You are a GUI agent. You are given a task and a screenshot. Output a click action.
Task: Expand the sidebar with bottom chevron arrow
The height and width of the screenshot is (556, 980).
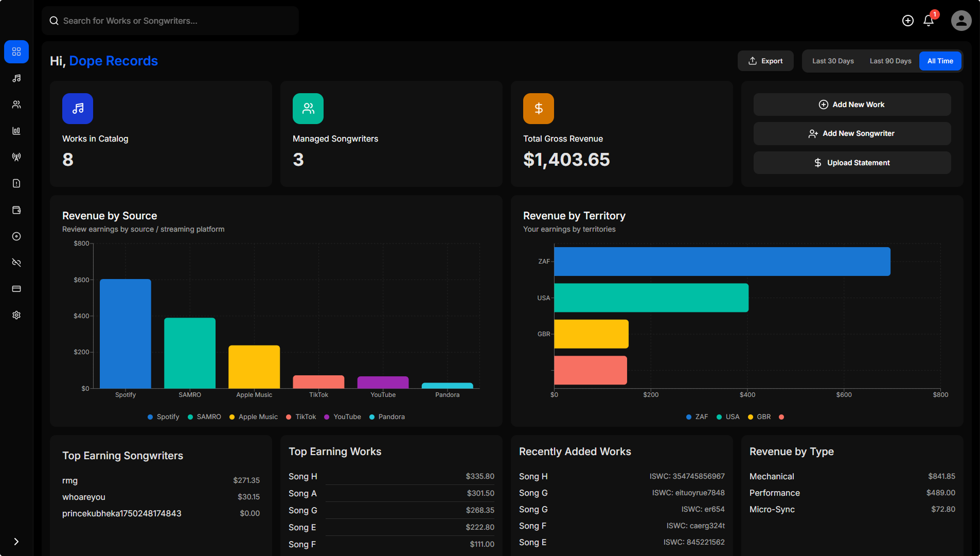(16, 542)
